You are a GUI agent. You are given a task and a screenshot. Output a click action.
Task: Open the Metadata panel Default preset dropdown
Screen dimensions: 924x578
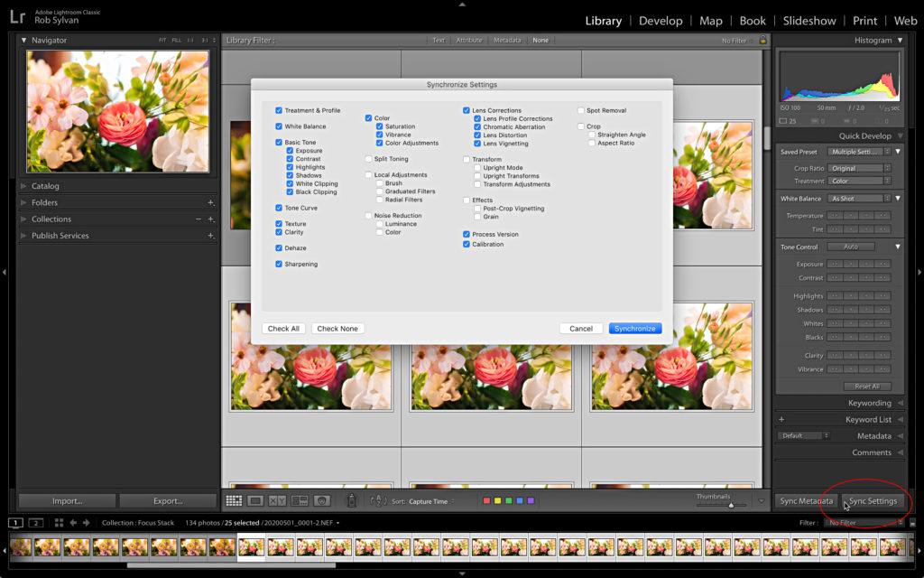click(x=803, y=436)
